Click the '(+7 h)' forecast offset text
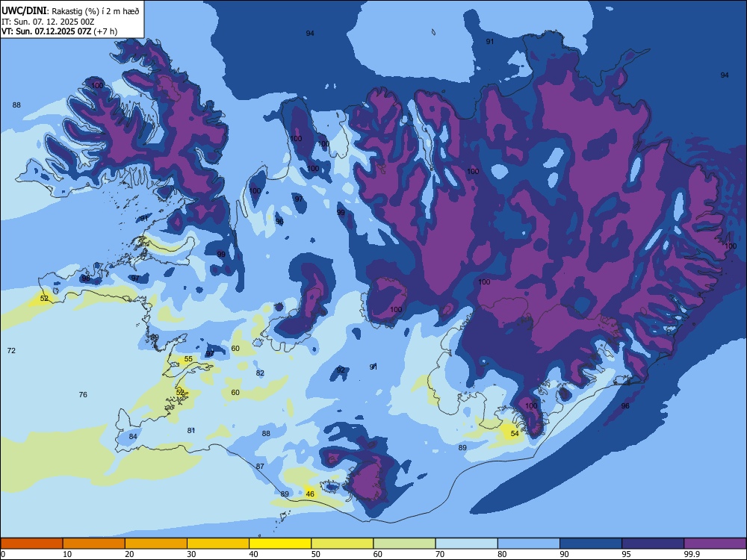Viewport: 747px width, 560px height. [105, 31]
